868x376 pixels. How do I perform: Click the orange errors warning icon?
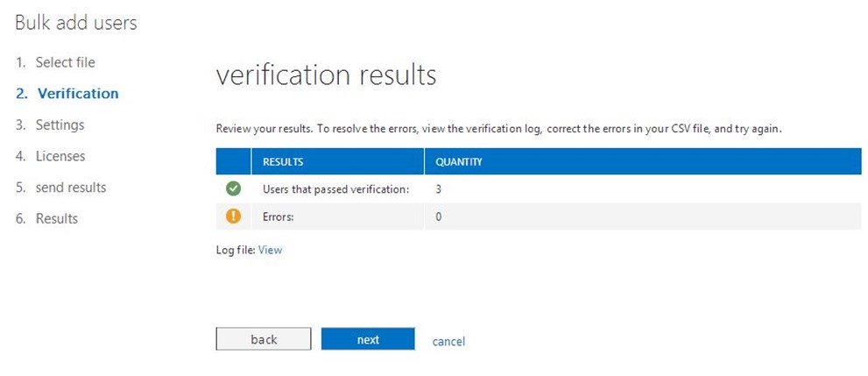pos(234,216)
